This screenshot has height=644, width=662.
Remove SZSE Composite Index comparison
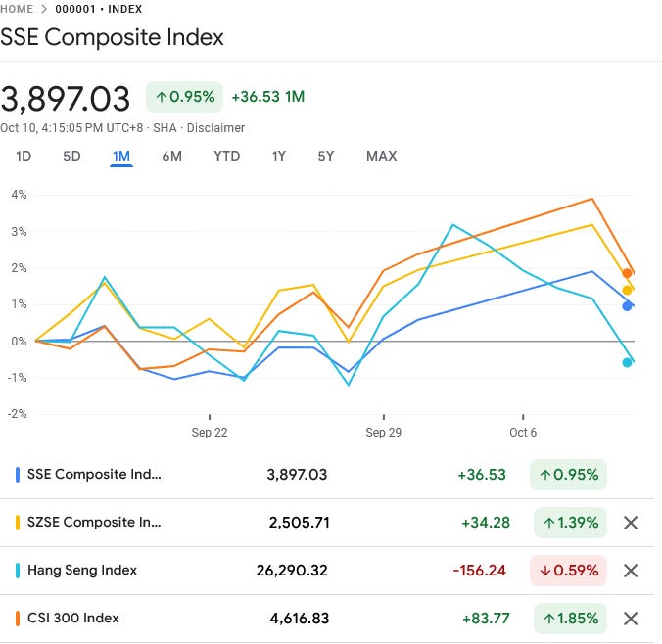click(x=631, y=523)
